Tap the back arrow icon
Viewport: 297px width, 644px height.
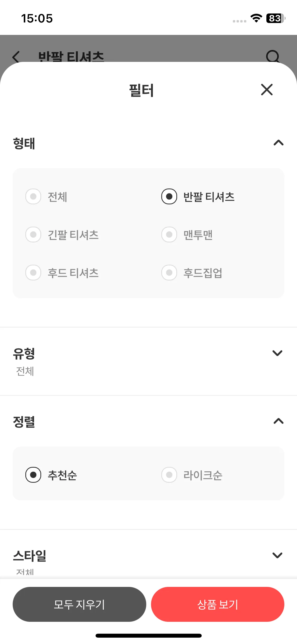16,57
